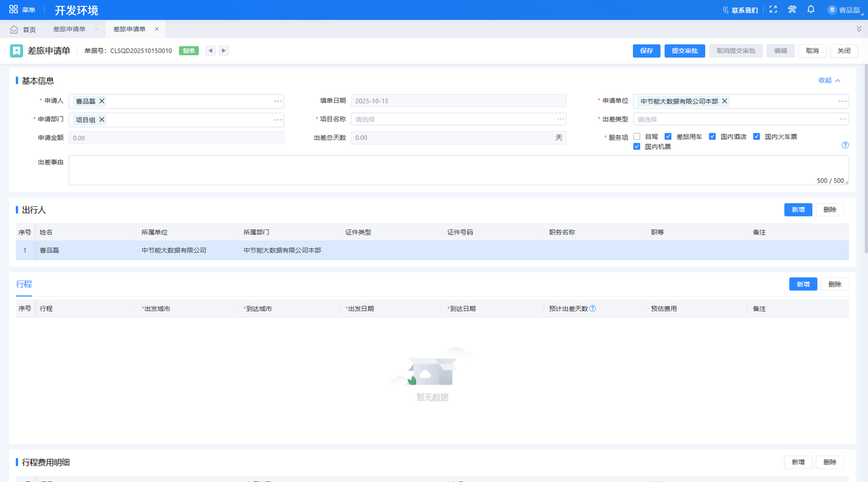Uncheck the 国内火车票 checkbox
The height and width of the screenshot is (482, 868).
coord(757,137)
